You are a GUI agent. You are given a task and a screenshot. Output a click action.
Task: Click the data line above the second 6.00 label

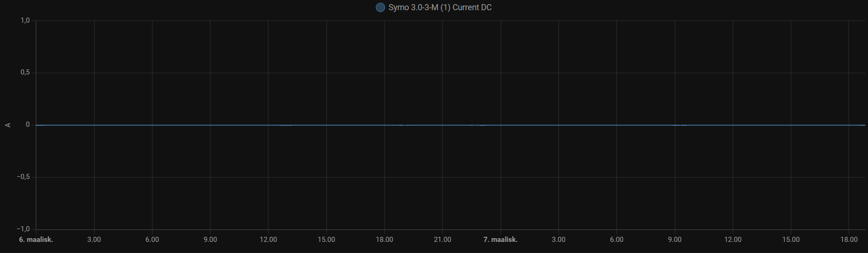tap(616, 125)
